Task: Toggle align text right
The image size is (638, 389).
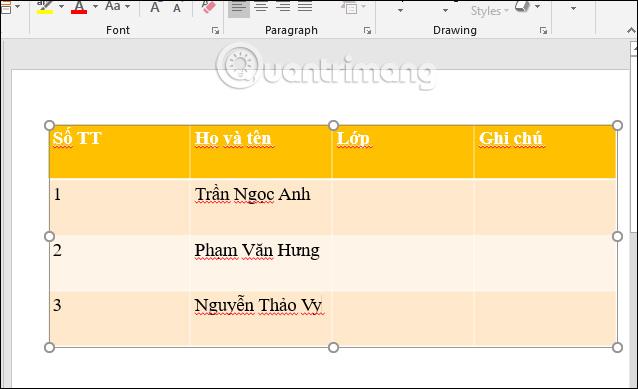Action: (283, 7)
